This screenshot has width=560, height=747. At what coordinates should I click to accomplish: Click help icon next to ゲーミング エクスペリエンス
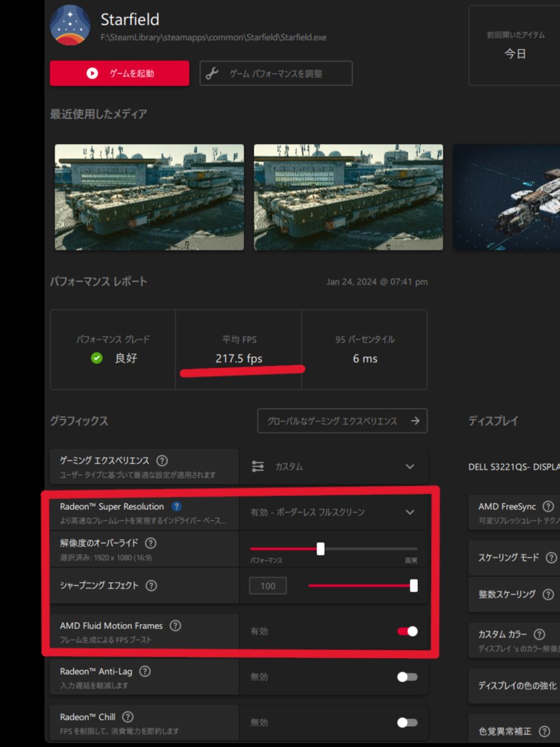click(162, 460)
